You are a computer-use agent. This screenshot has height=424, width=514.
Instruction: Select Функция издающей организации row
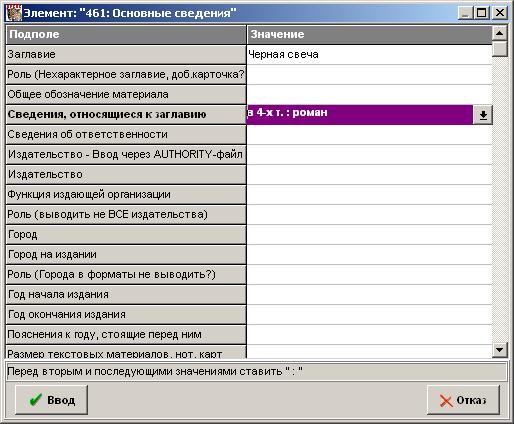pyautogui.click(x=126, y=194)
